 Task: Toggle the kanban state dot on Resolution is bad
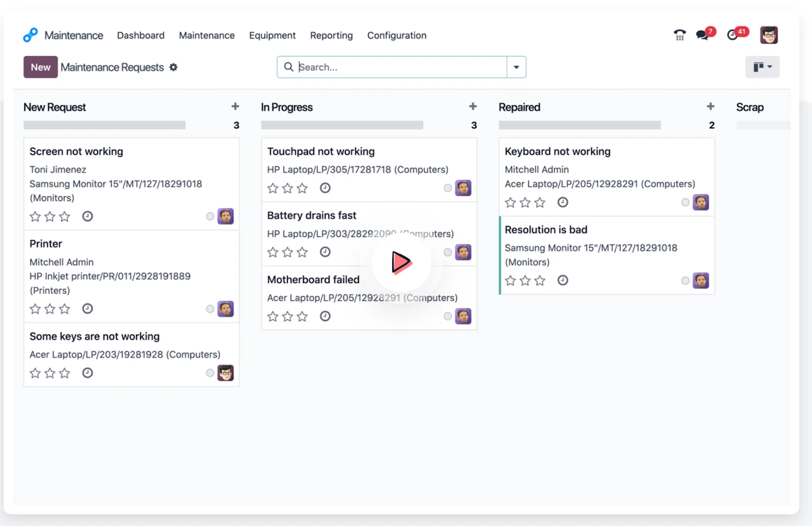coord(685,280)
